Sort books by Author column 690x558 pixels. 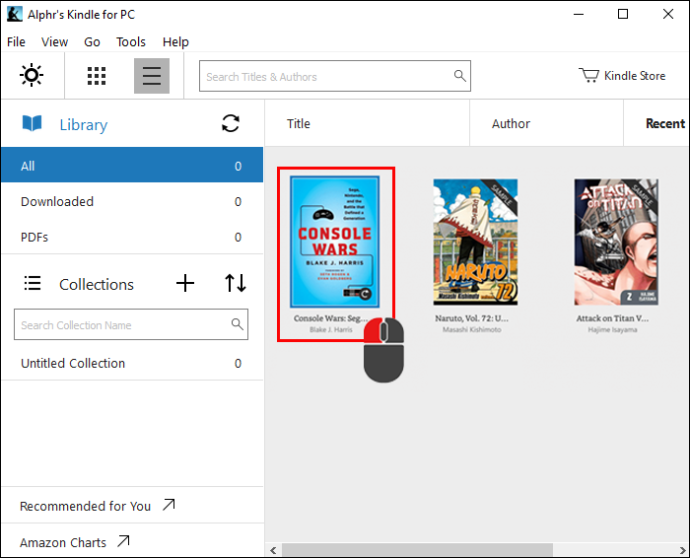point(547,124)
